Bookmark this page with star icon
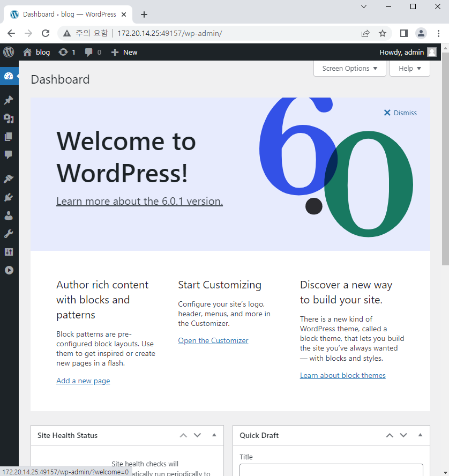 383,33
